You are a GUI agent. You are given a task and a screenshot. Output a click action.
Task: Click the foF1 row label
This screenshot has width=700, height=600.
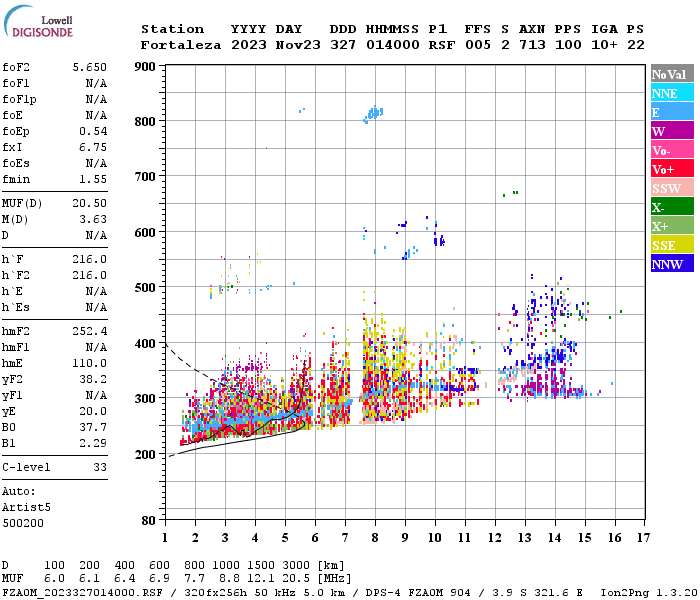tap(16, 83)
